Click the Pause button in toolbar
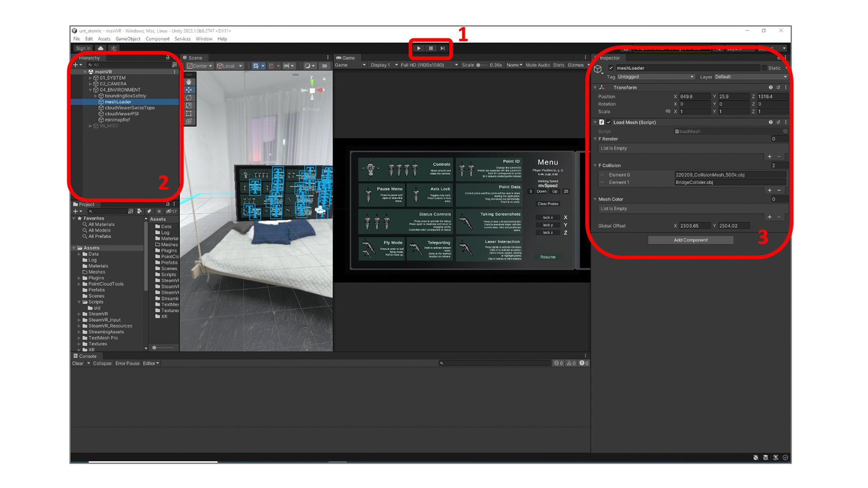The image size is (868, 488). 431,48
